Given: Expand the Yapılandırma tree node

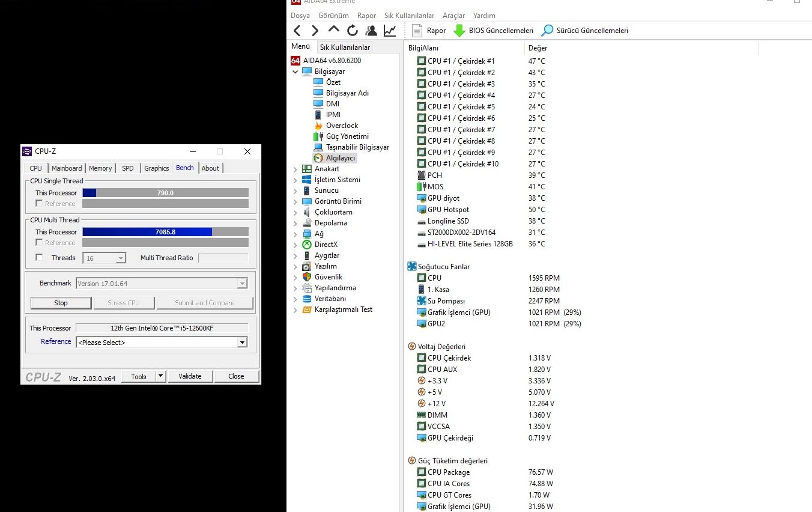Looking at the screenshot, I should (x=295, y=288).
